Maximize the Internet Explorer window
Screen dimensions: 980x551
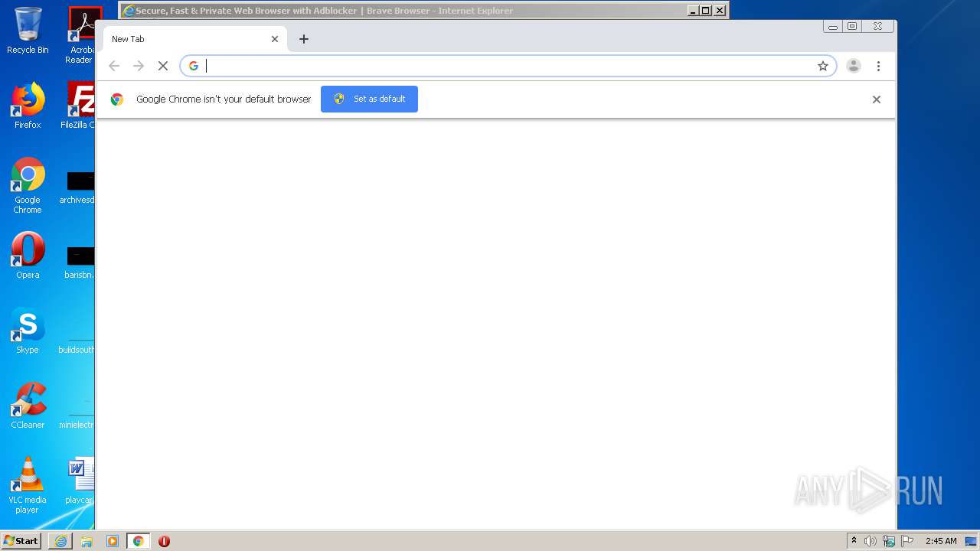[706, 11]
